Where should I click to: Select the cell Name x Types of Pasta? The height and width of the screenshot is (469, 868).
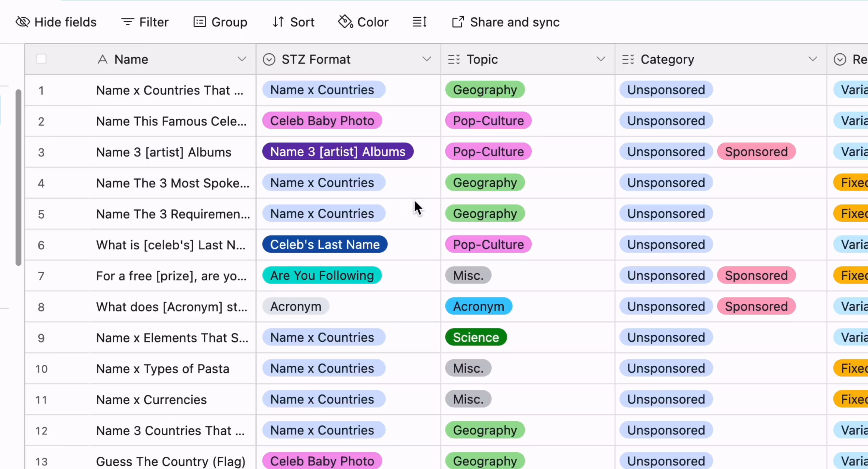pyautogui.click(x=163, y=368)
